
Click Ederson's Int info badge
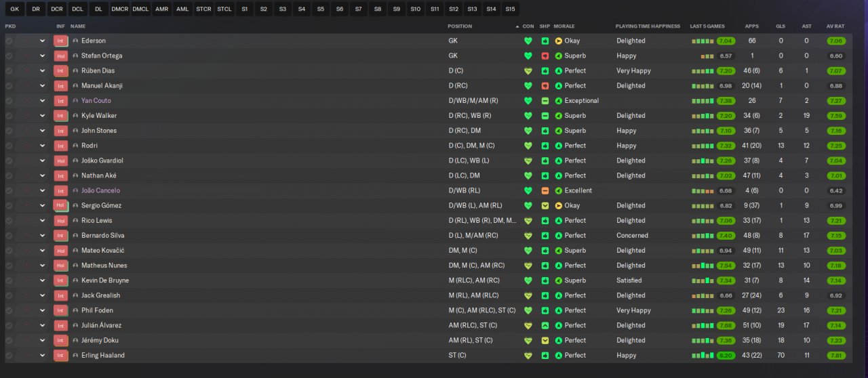(x=60, y=41)
